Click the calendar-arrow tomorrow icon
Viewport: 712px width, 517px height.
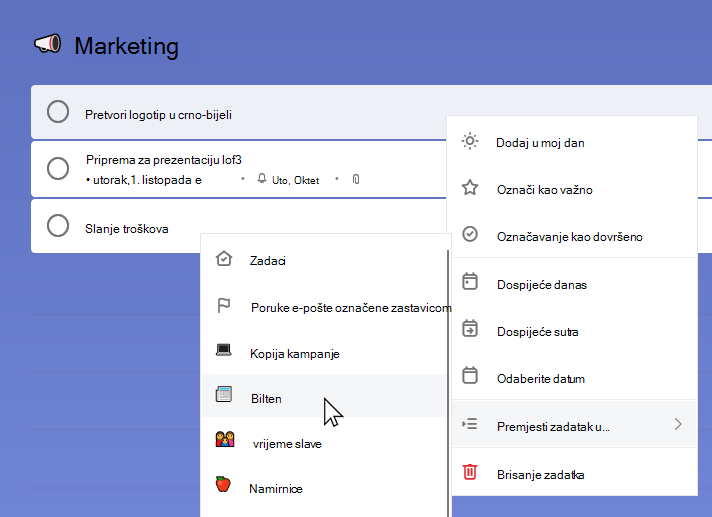click(x=470, y=329)
